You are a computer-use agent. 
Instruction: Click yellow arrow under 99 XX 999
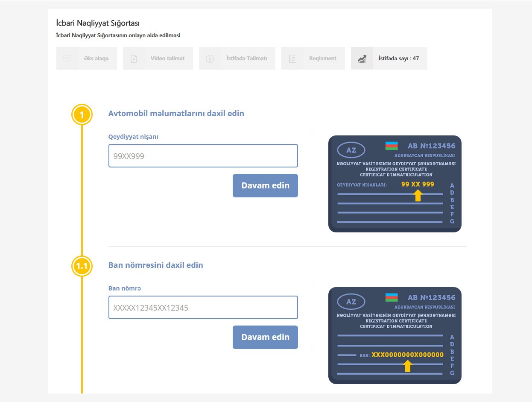point(418,195)
